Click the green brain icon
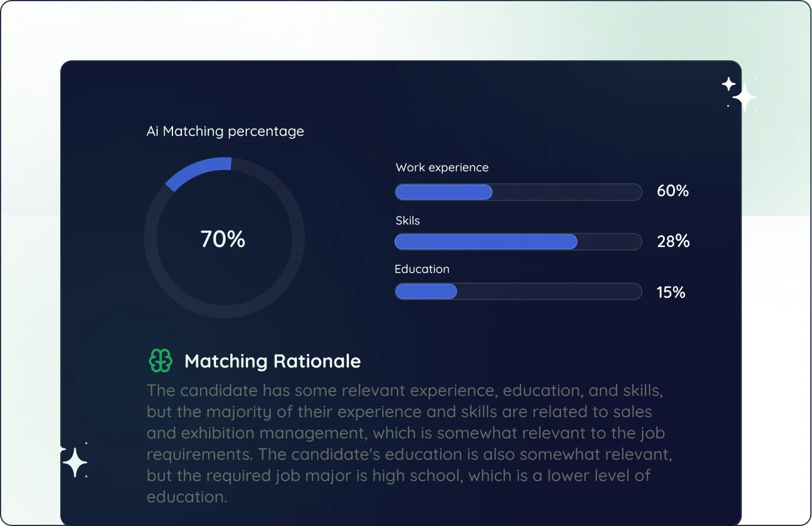Screen dimensions: 812x526 pyautogui.click(x=161, y=361)
